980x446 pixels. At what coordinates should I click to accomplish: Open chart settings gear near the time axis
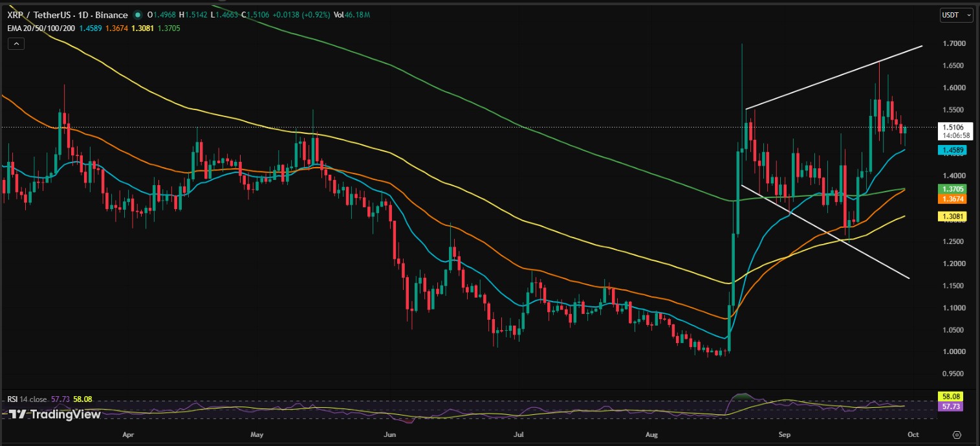coord(957,434)
